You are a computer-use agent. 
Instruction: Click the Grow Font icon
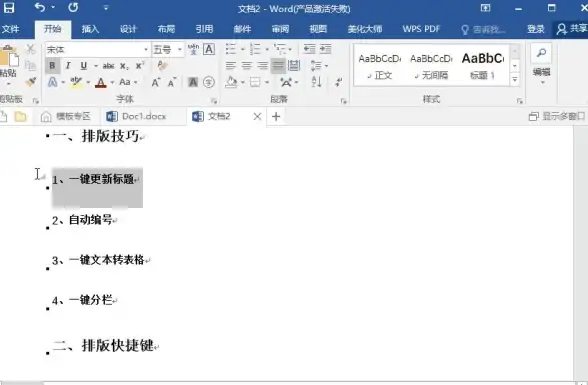click(x=156, y=82)
